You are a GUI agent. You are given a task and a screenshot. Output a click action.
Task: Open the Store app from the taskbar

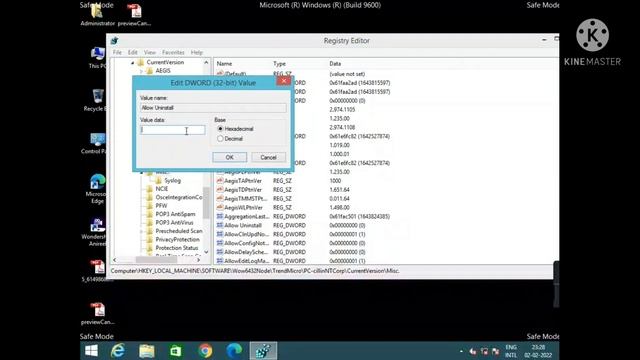click(176, 351)
